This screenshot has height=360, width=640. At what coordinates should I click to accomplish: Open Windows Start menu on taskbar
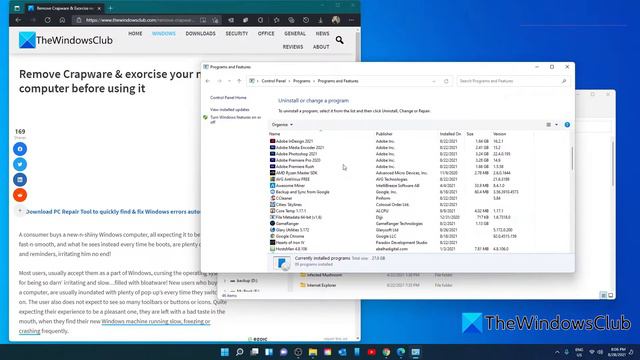pos(224,352)
